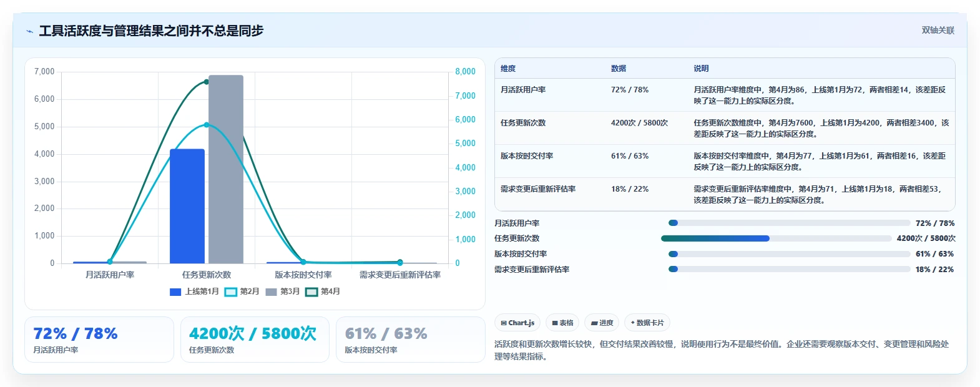Viewport: 980px width, 387px height.
Task: Click the 7,000 tick at top of left axis
Action: point(44,72)
